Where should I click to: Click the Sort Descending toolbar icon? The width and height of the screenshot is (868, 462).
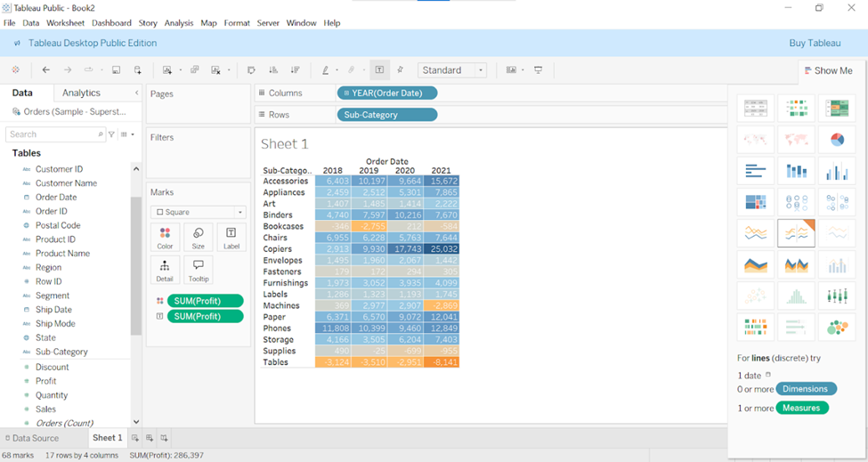295,69
